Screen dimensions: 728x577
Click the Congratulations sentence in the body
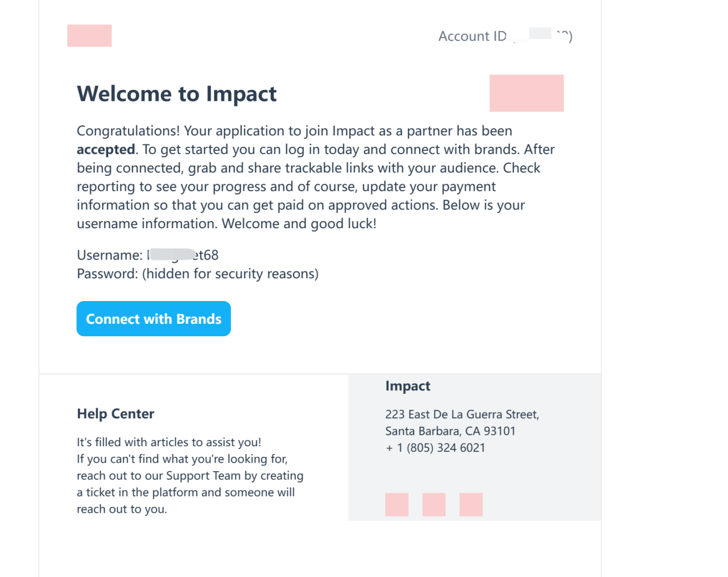(294, 131)
